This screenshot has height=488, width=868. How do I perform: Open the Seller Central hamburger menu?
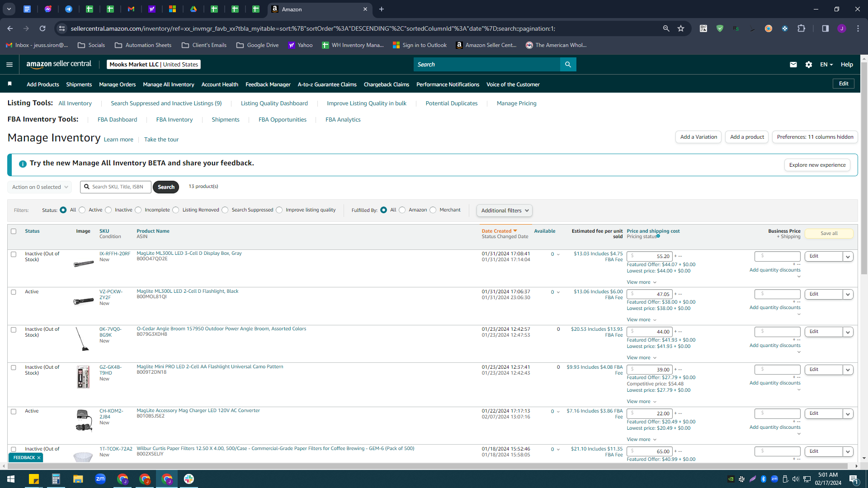pyautogui.click(x=9, y=65)
